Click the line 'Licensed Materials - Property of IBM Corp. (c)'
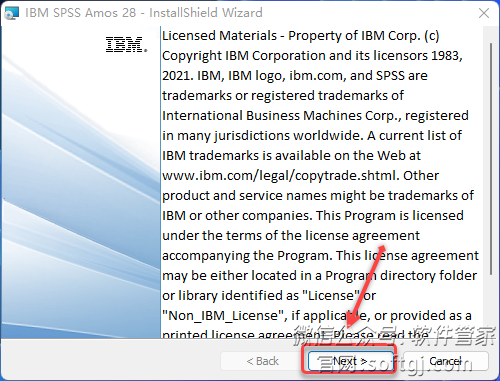Screen dimensions: 500x381 pyautogui.click(x=301, y=36)
